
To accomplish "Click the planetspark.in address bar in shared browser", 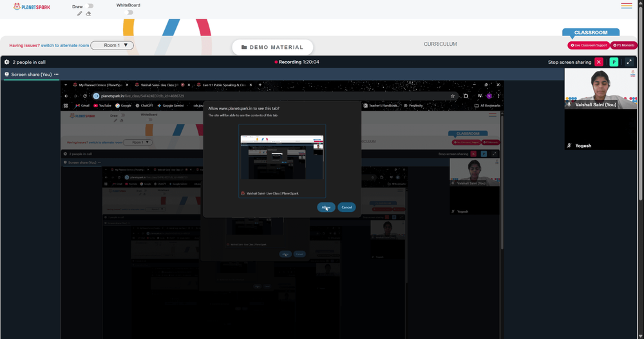I will [274, 96].
